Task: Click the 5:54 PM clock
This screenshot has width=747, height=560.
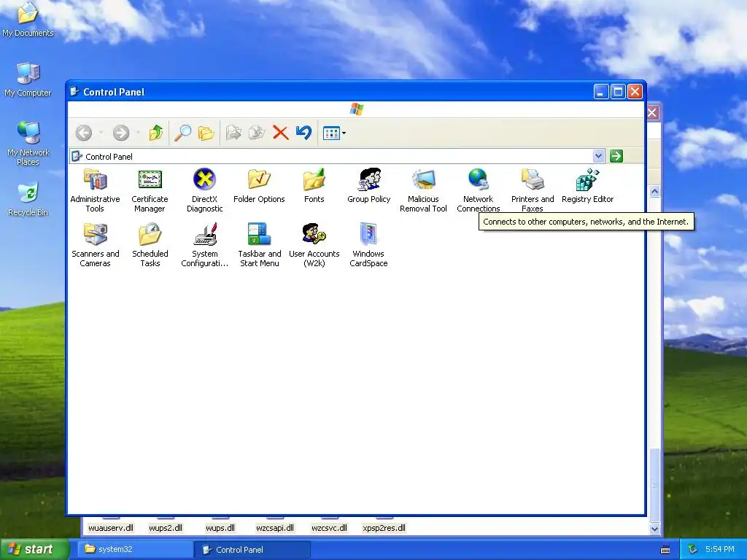Action: click(x=719, y=549)
